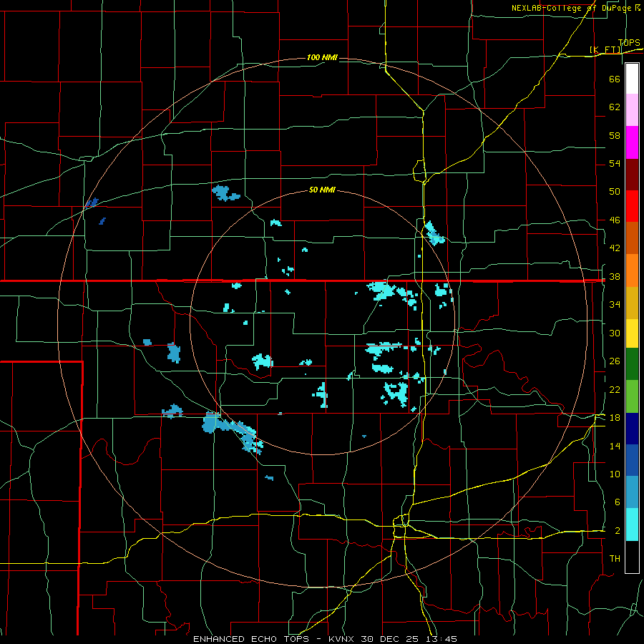Click the "KVNX" radar site identifier
Screen dimensions: 644x644
[343, 639]
